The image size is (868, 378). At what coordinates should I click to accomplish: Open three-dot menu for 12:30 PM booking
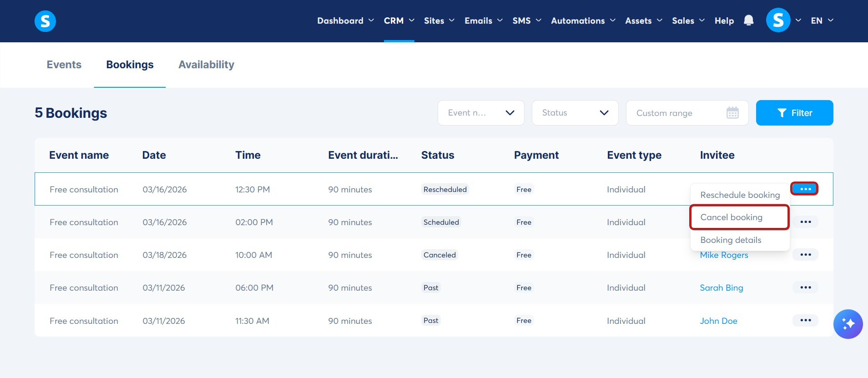pos(805,189)
